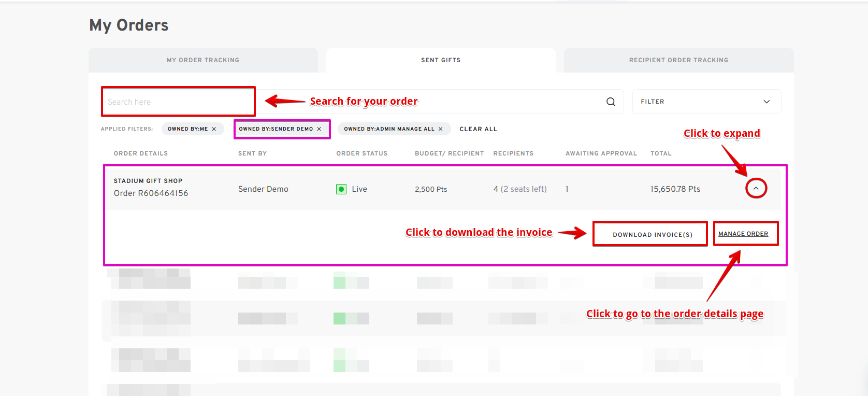Remove the Owned By:Sender Demo filter

[x=319, y=129]
